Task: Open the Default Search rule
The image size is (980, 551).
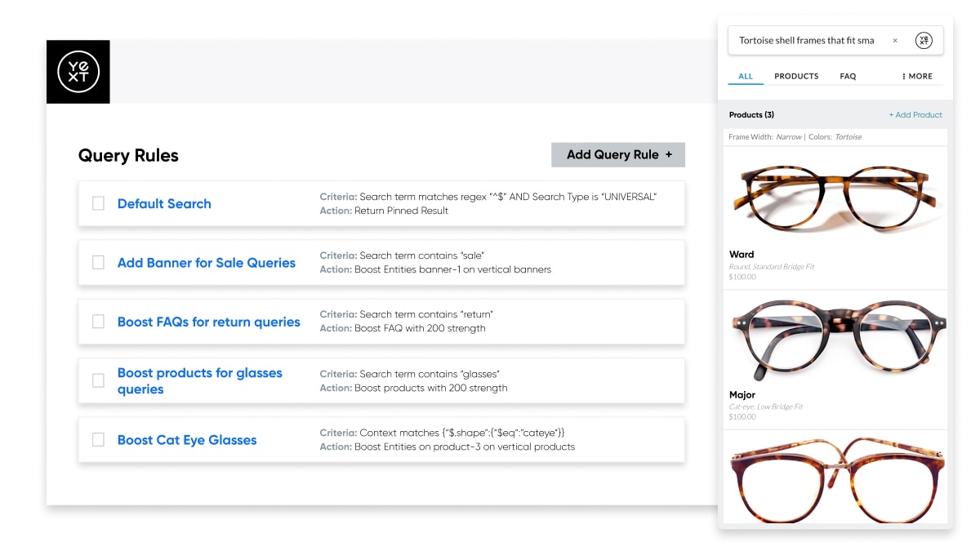Action: (164, 204)
